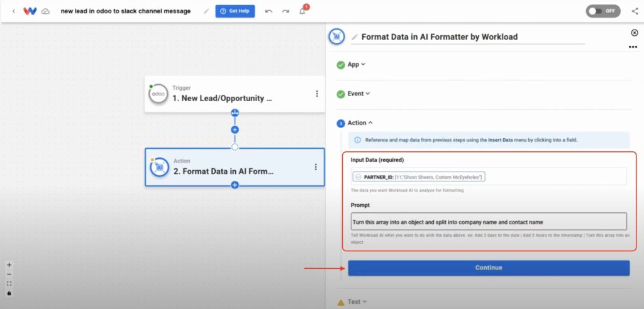Click the share icon
Screen dimensions: 644x309
click(x=635, y=11)
